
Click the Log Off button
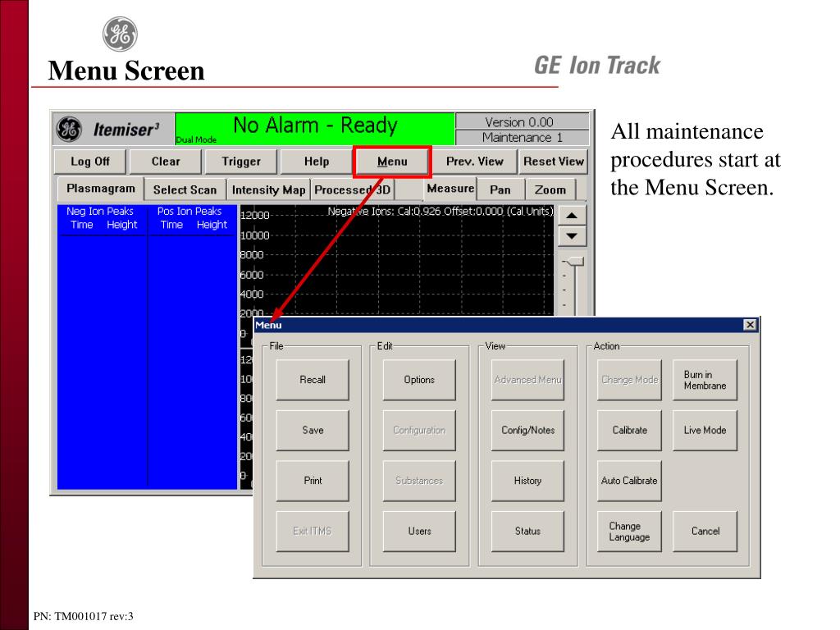point(89,162)
